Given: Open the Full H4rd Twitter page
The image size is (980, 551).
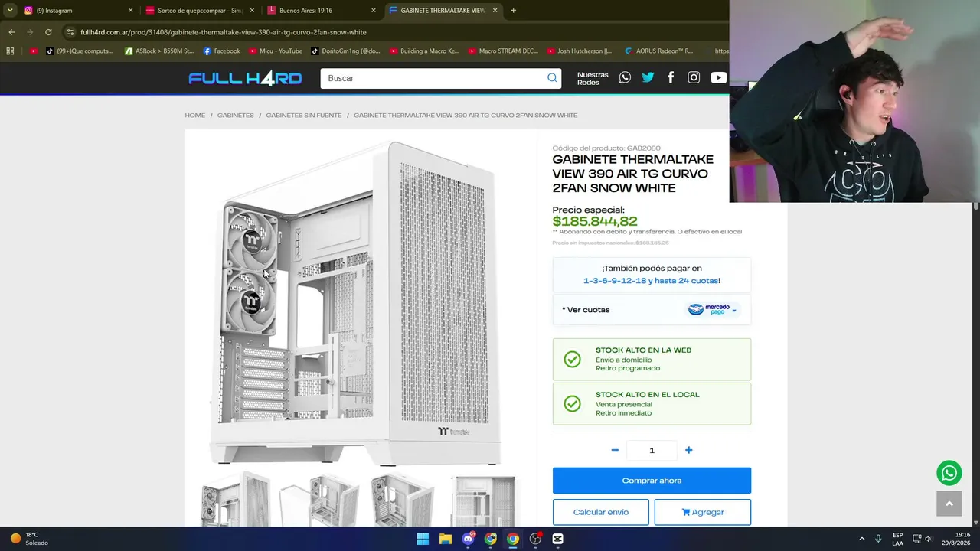Looking at the screenshot, I should tap(648, 77).
